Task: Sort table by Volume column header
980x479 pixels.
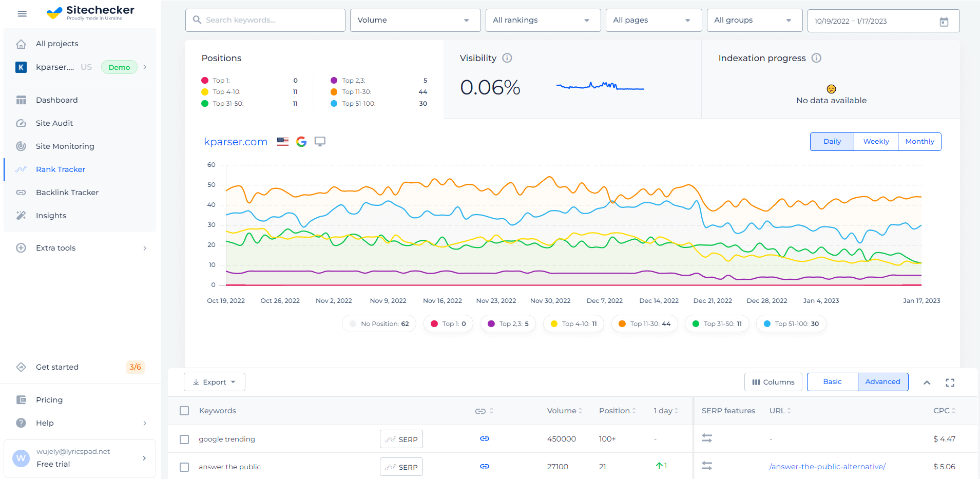Action: coord(564,411)
